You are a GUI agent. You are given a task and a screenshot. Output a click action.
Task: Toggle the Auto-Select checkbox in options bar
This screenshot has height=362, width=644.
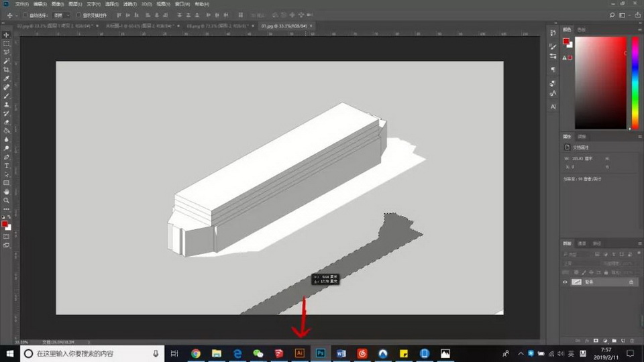point(25,15)
